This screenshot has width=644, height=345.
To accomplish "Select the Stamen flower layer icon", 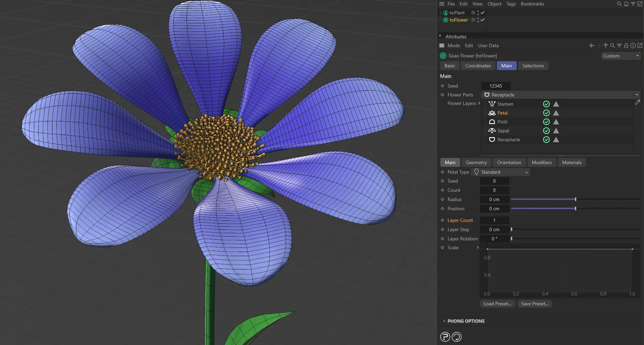I will point(492,104).
